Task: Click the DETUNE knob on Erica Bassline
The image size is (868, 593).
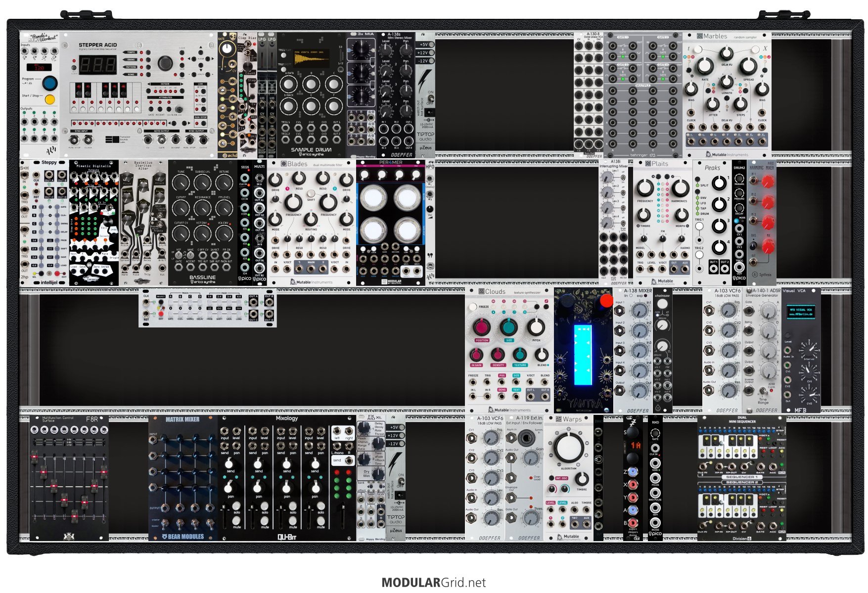Action: 224,183
